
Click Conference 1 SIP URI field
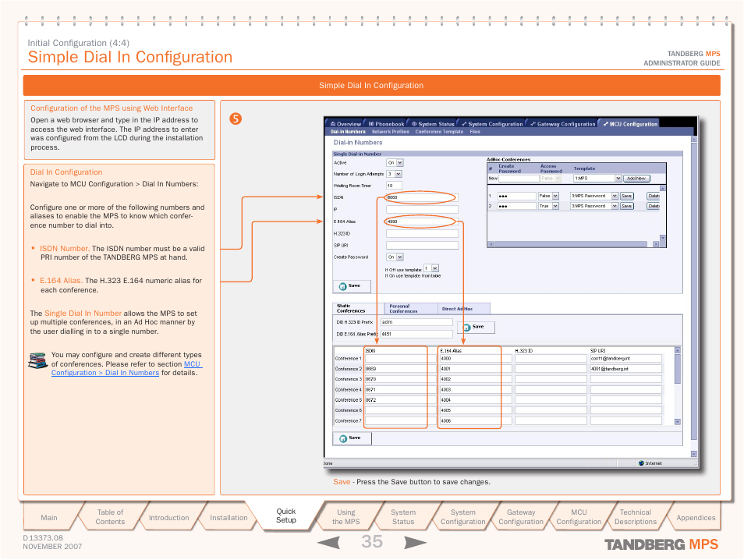(x=626, y=358)
